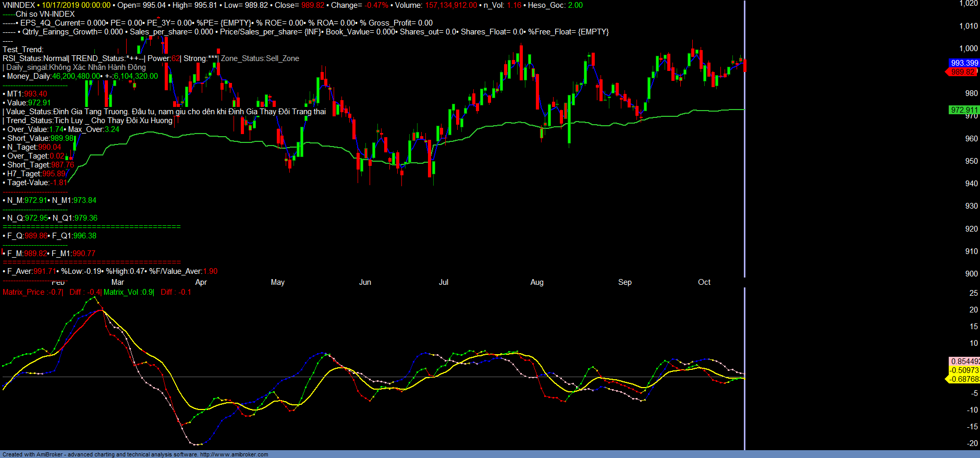The width and height of the screenshot is (980, 458).
Task: Click the blue 993.399 price label
Action: click(x=964, y=63)
